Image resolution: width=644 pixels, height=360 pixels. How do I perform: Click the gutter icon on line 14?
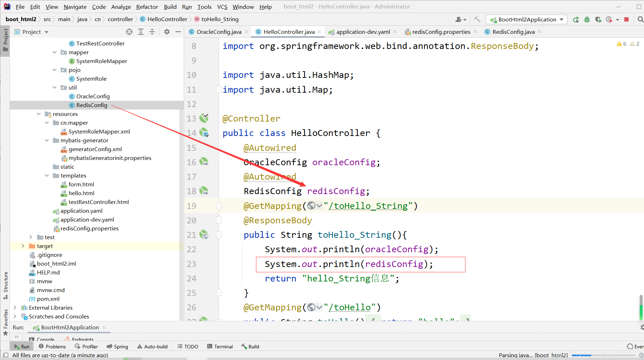(204, 133)
